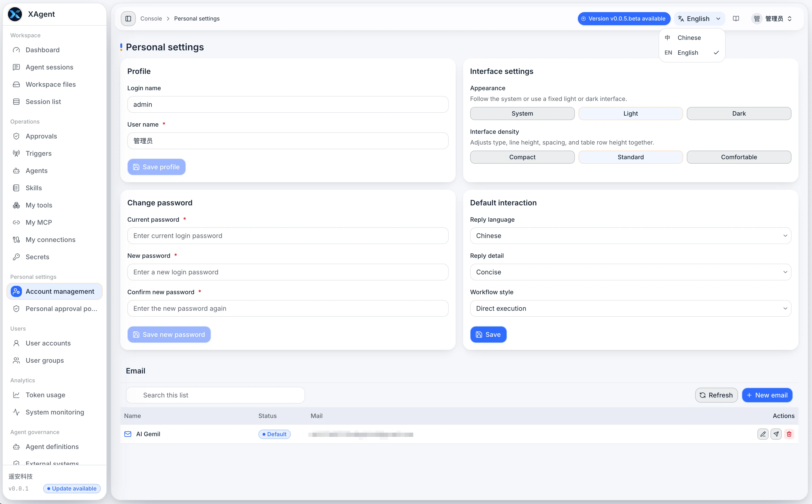Open the Workflow style dropdown
Viewport: 812px width, 504px height.
630,308
